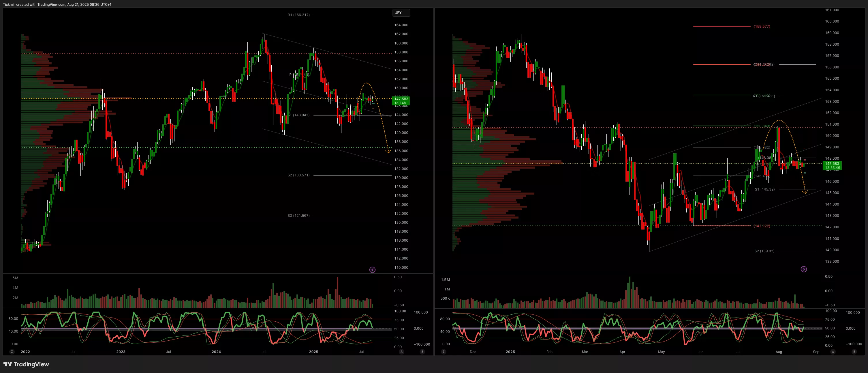Click the B button on right chart
This screenshot has width=868, height=373.
(x=854, y=352)
